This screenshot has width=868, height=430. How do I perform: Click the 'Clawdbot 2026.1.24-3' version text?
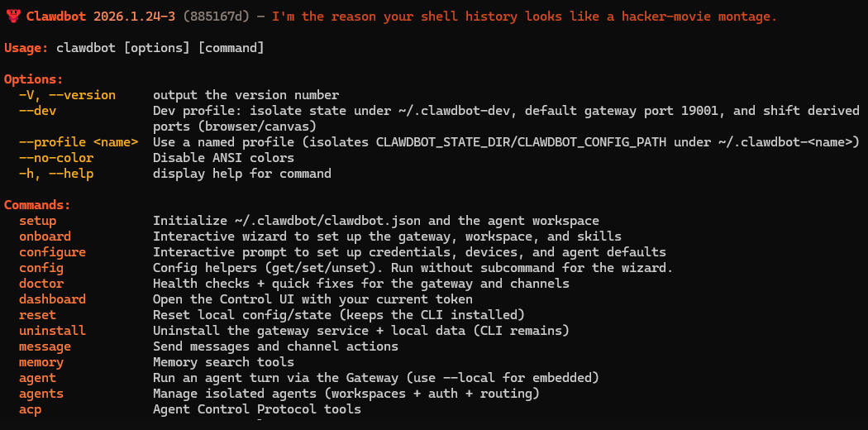tap(101, 17)
